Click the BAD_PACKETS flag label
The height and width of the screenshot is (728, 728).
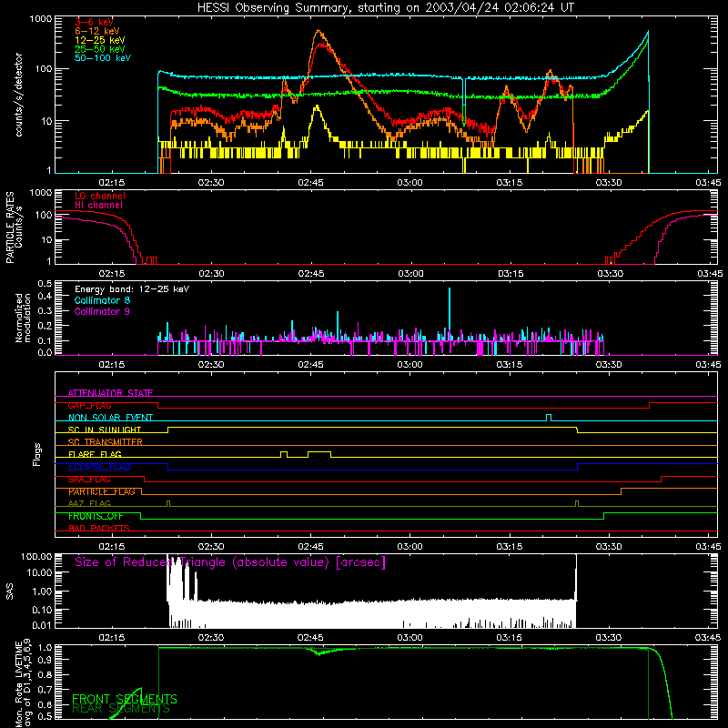pos(99,528)
